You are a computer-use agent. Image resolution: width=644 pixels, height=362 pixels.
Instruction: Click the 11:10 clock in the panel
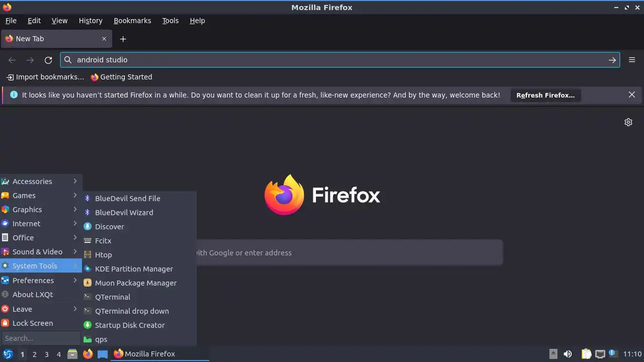point(632,354)
